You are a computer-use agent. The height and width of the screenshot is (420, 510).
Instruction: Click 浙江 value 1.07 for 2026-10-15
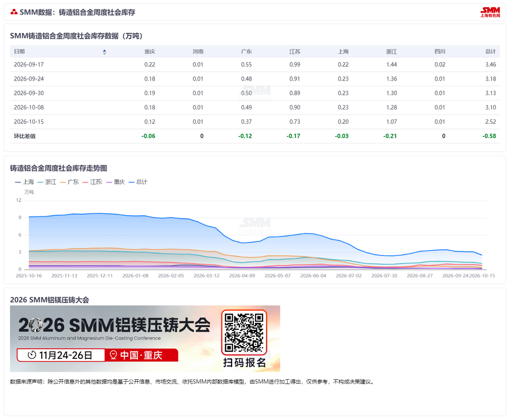391,121
